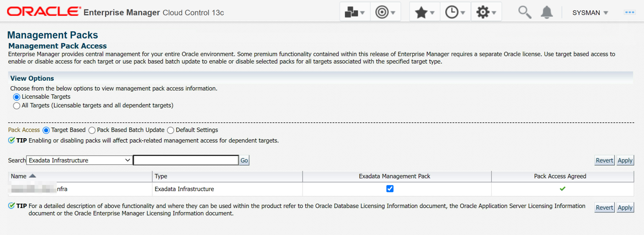This screenshot has width=644, height=235.
Task: Sort by the Name column header
Action: [x=19, y=176]
